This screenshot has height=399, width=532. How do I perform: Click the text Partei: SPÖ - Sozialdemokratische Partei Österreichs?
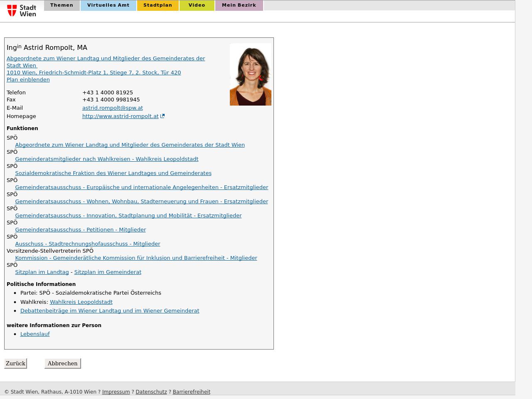[91, 293]
